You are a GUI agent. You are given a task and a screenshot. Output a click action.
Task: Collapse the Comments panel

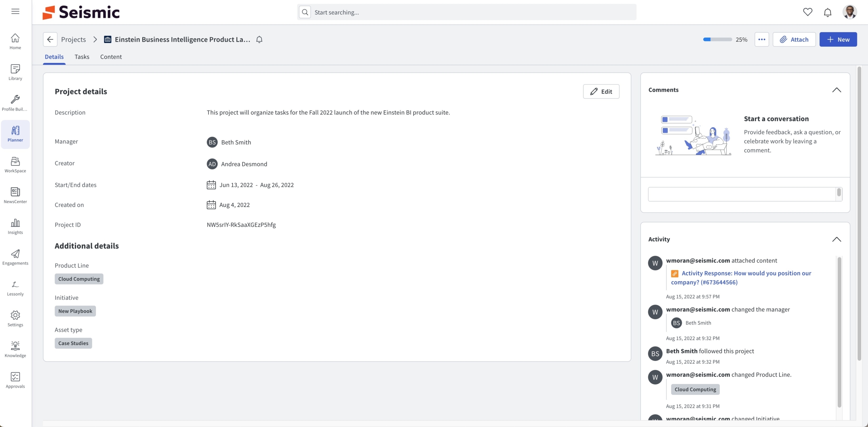click(x=836, y=90)
